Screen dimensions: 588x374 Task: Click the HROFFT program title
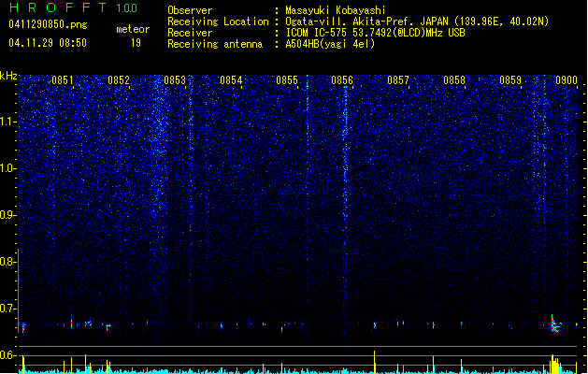58,7
